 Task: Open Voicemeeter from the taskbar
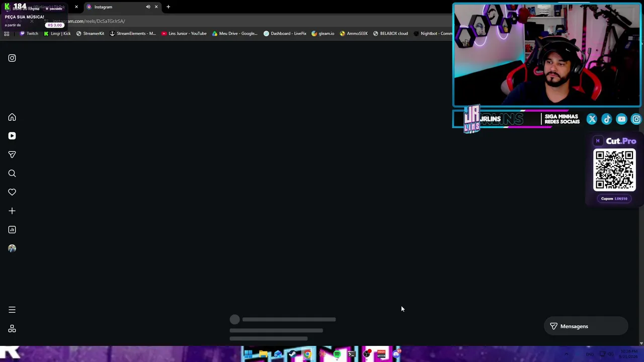(x=381, y=354)
